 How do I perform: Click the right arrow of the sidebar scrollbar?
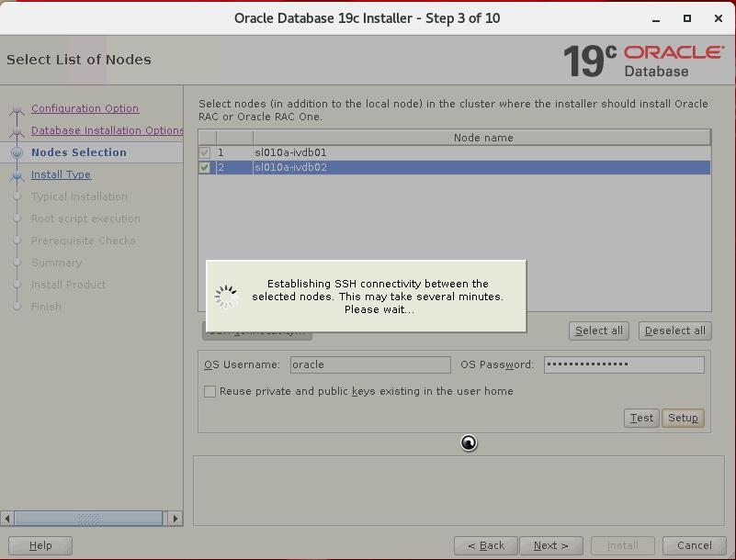coord(176,518)
